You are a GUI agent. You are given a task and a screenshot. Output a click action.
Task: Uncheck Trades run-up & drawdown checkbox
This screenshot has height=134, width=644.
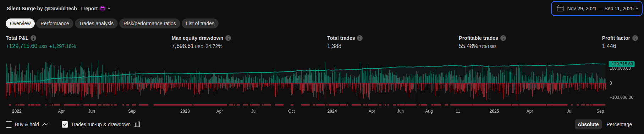point(65,124)
